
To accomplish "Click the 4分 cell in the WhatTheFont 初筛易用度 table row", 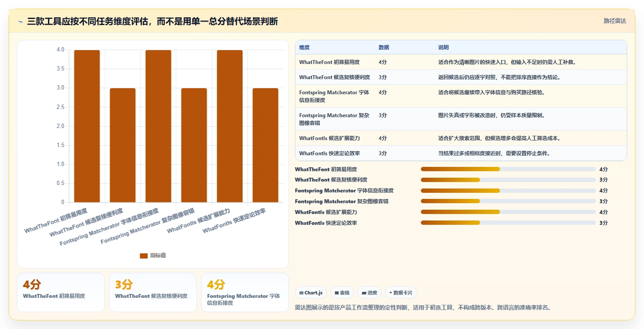I will 383,62.
